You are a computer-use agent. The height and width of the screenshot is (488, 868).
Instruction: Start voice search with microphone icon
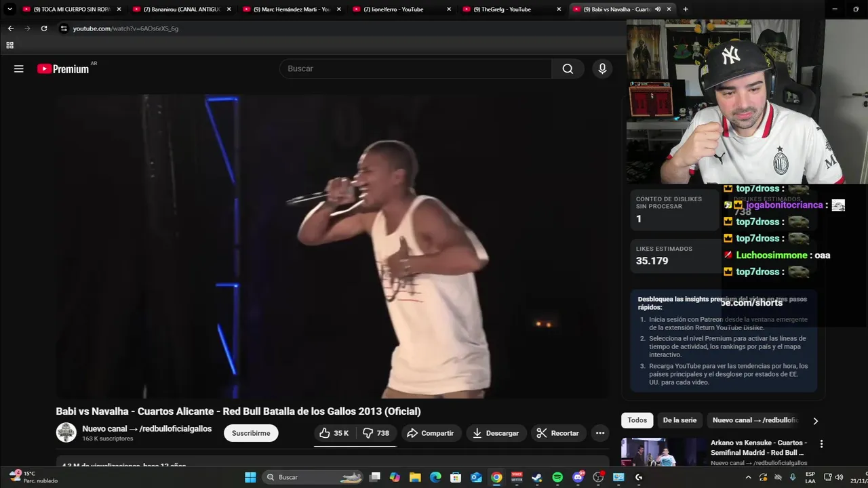[x=602, y=68]
